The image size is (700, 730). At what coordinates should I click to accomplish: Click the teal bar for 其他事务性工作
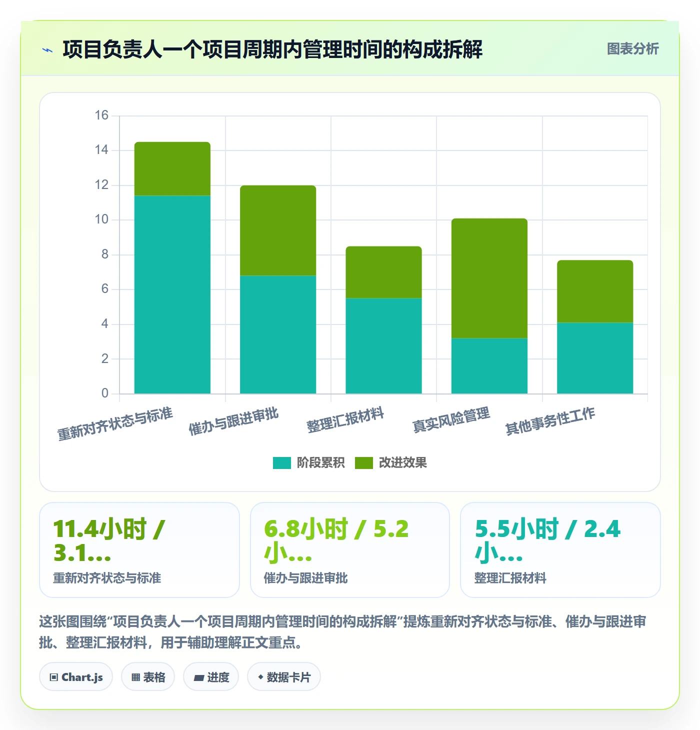tap(595, 358)
